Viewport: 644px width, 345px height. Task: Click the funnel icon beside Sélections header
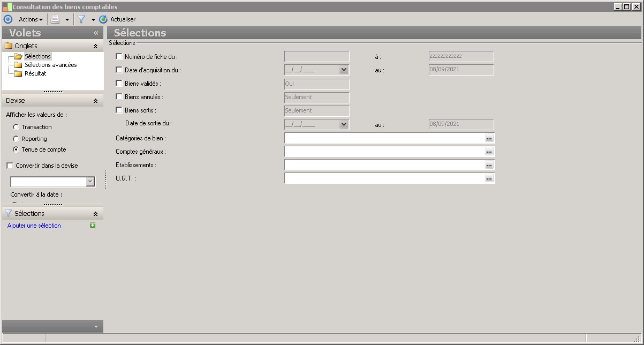8,213
